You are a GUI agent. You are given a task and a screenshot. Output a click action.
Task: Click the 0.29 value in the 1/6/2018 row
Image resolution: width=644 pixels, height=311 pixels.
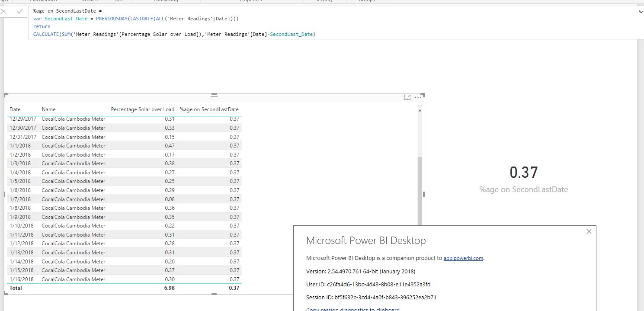coord(170,190)
